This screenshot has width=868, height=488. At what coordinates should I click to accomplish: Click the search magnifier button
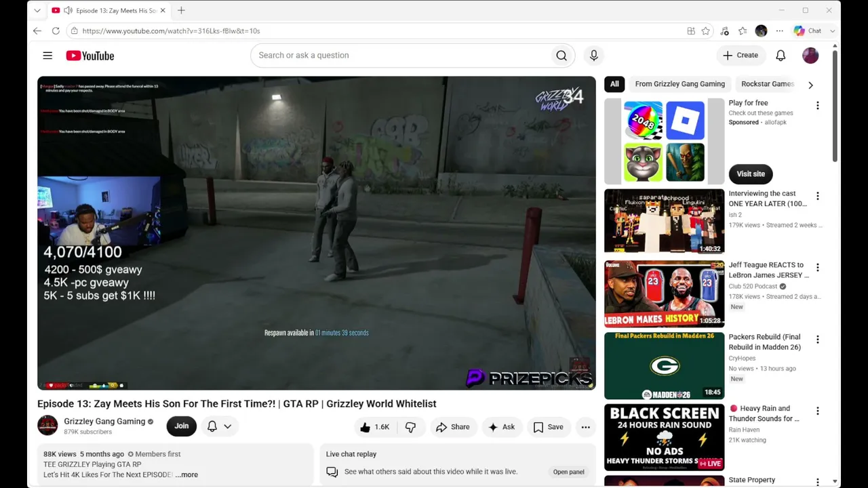coord(561,56)
